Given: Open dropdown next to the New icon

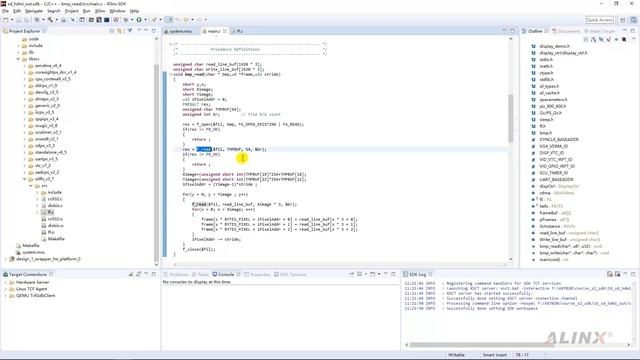Looking at the screenshot, I should click(12, 20).
